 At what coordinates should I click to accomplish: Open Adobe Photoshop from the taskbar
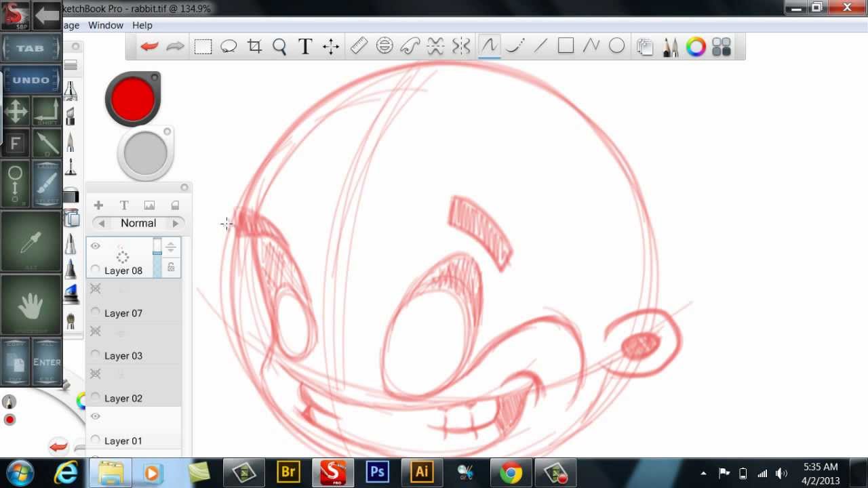tap(377, 472)
